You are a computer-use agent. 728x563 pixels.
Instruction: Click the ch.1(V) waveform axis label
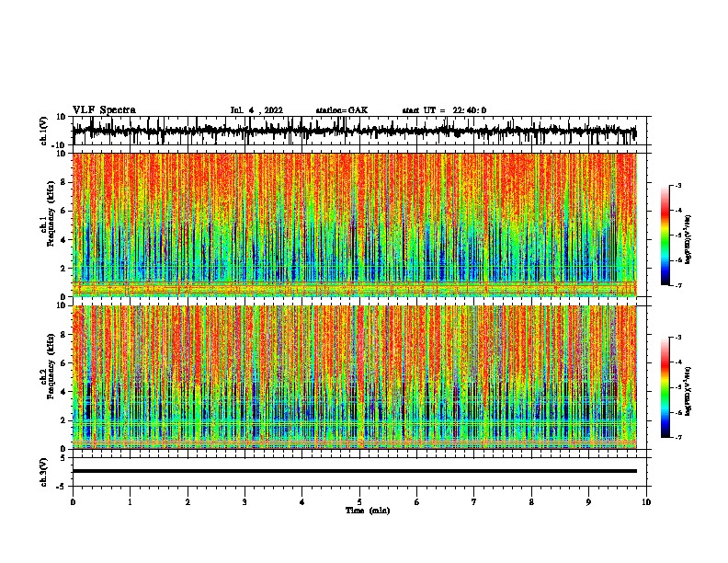43,131
